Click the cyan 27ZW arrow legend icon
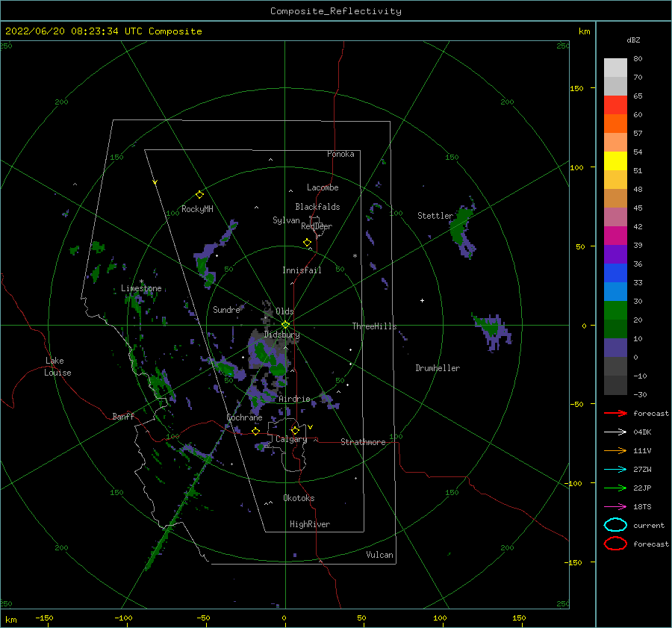Image resolution: width=672 pixels, height=628 pixels. click(615, 470)
